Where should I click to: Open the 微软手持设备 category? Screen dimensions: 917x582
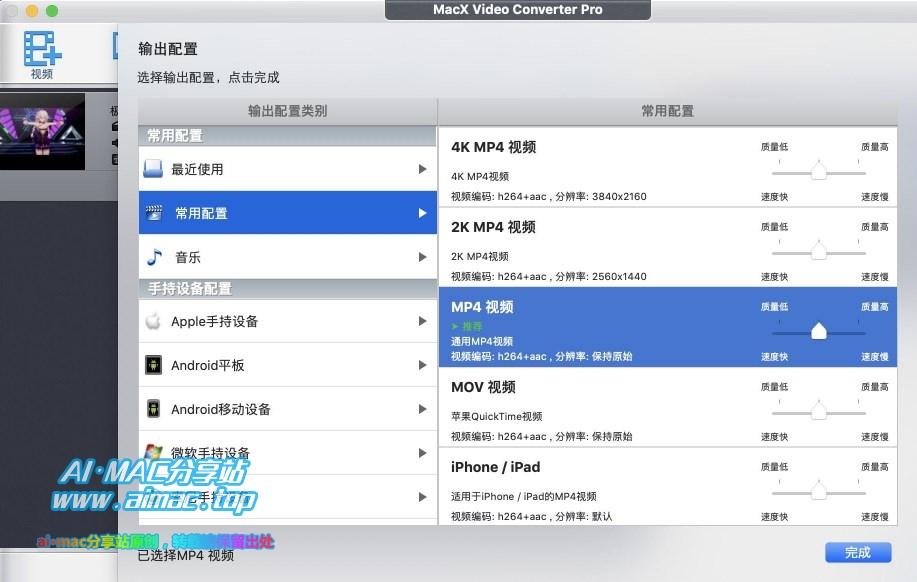(x=288, y=453)
